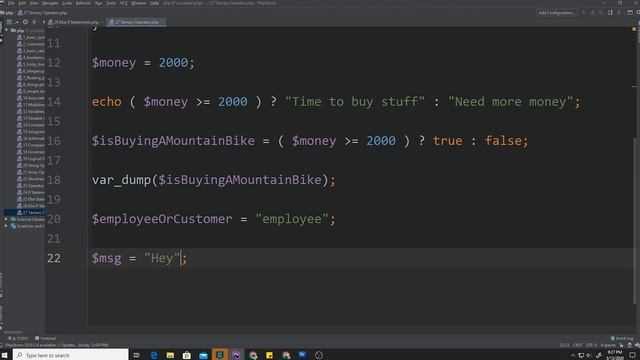
Task: Open the Tools menu
Action: pyautogui.click(x=111, y=3)
